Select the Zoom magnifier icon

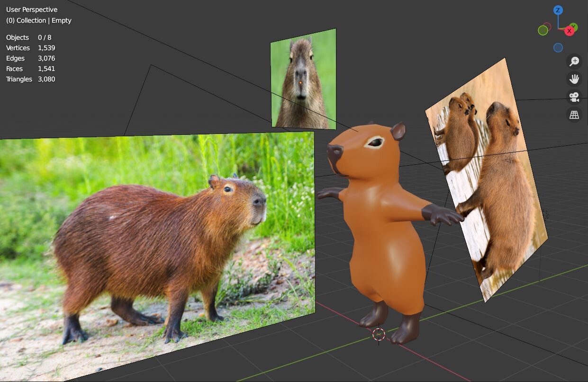point(574,61)
